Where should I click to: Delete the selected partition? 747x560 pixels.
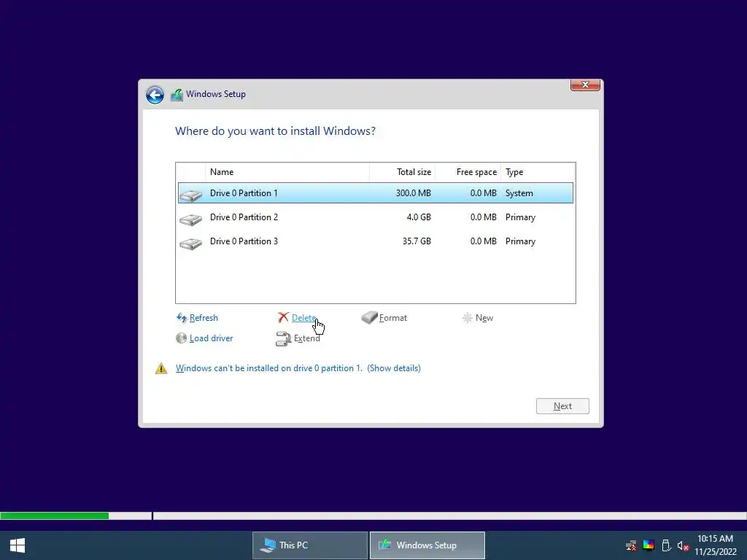point(303,318)
